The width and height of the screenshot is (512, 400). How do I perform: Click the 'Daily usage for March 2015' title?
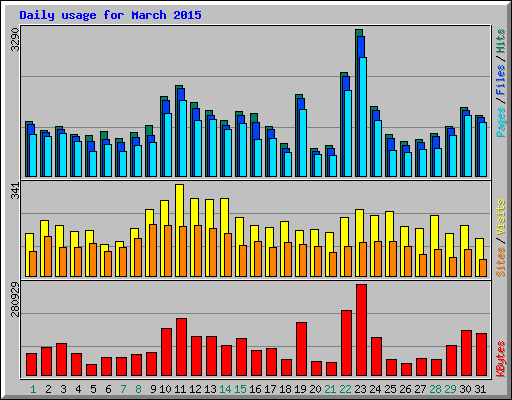pyautogui.click(x=110, y=15)
